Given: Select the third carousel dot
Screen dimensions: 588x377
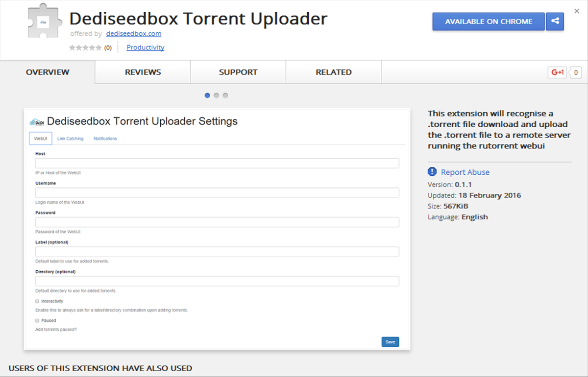Looking at the screenshot, I should (225, 95).
